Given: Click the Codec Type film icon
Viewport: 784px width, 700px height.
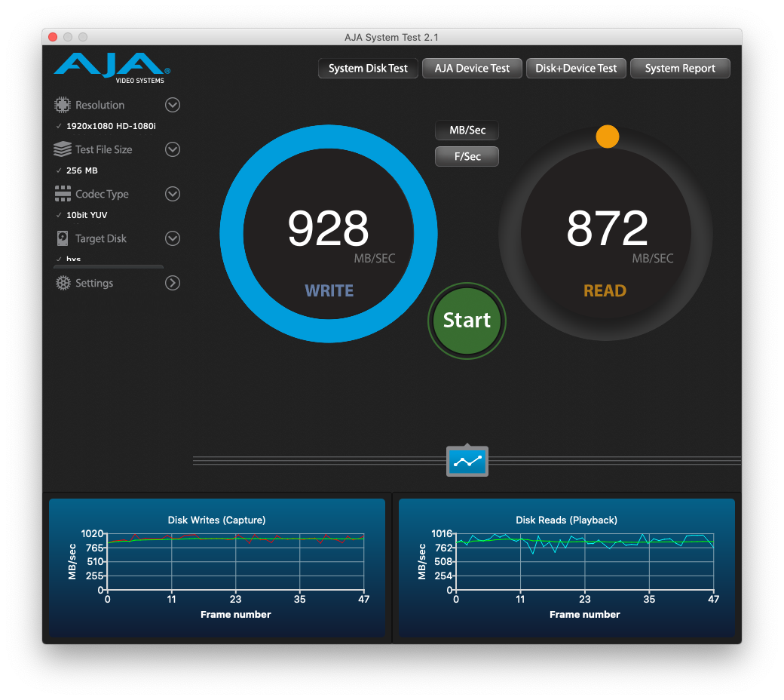Looking at the screenshot, I should point(63,194).
